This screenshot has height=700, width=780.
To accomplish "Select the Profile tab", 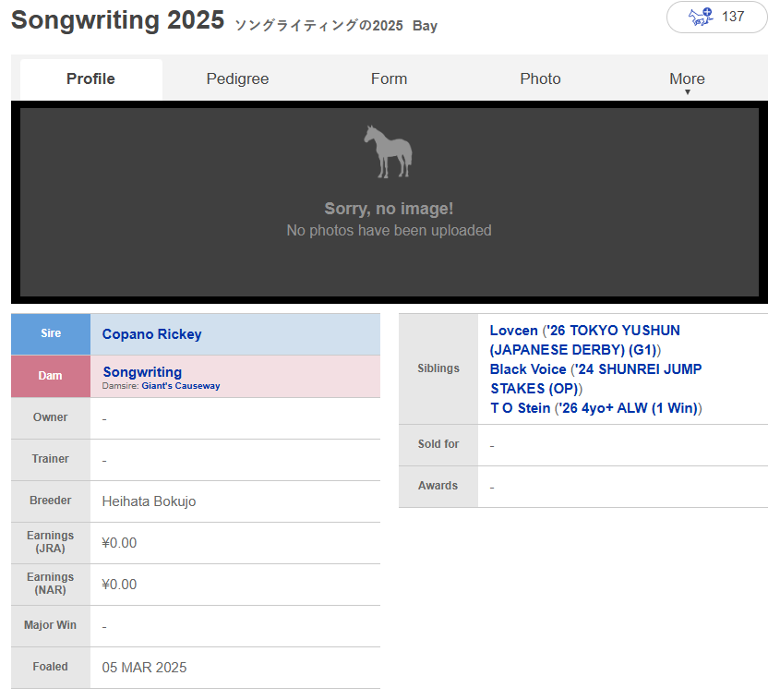I will coord(91,78).
